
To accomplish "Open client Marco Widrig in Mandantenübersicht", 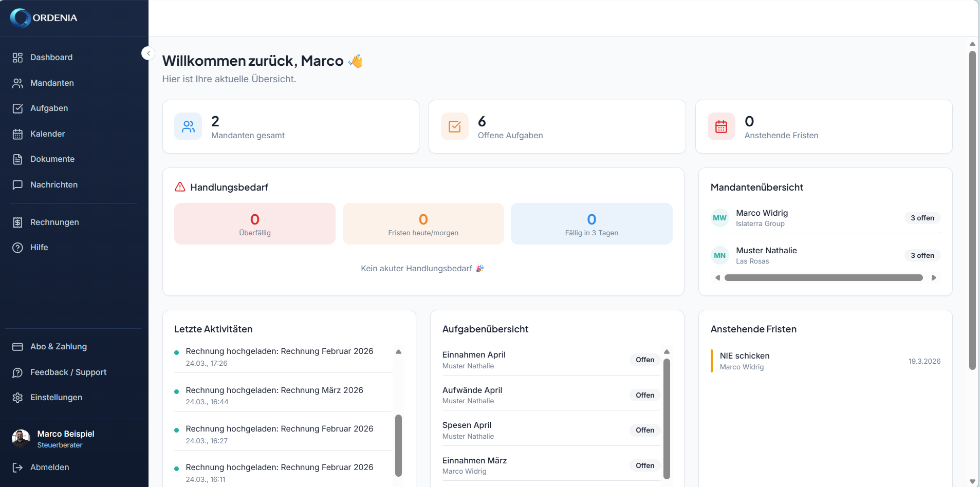I will click(x=825, y=218).
